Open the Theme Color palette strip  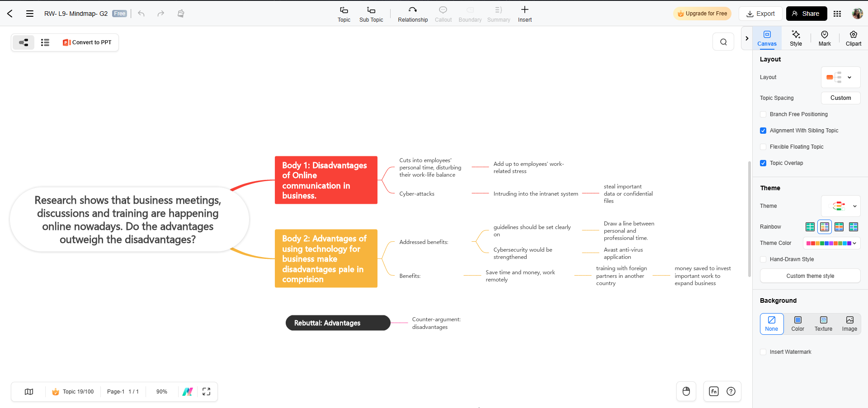pyautogui.click(x=831, y=243)
